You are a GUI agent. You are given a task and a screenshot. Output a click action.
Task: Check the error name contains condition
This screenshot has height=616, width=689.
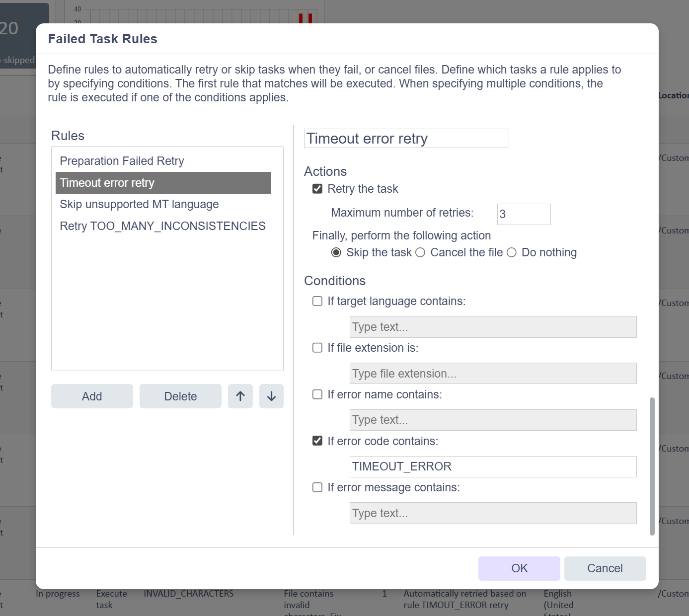point(317,394)
